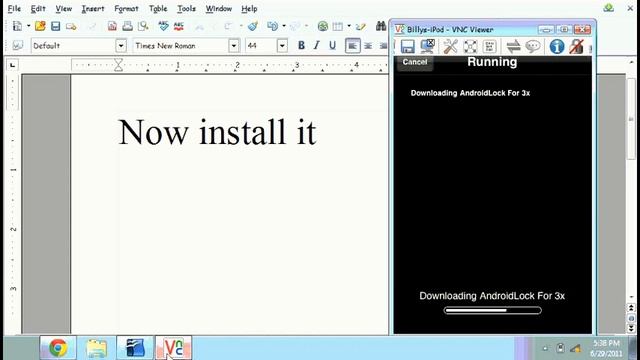Open the File menu
The height and width of the screenshot is (360, 640).
(x=14, y=9)
